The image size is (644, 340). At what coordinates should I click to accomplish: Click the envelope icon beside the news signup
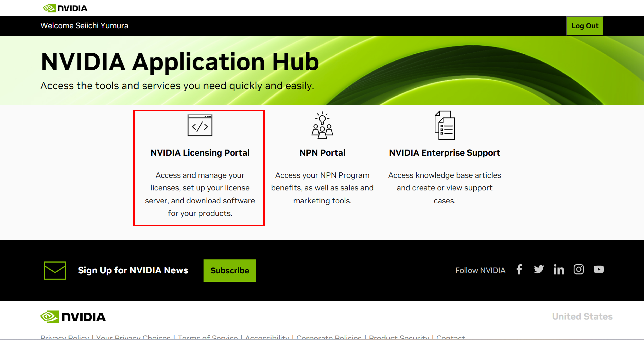55,270
